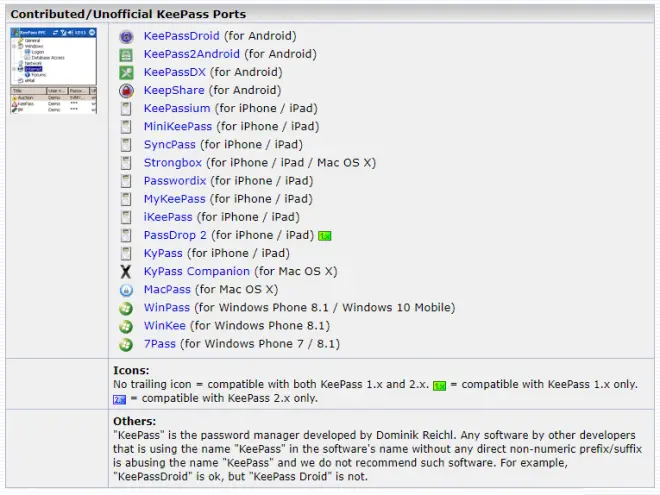This screenshot has height=495, width=660.
Task: Click the KeePassDX green icon
Action: coord(126,73)
